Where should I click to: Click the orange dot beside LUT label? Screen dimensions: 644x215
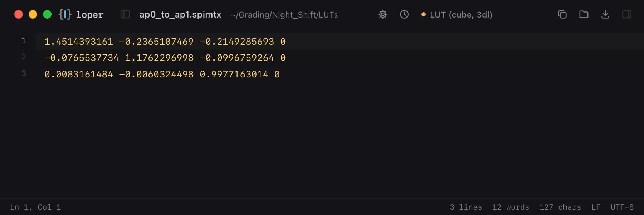(424, 15)
